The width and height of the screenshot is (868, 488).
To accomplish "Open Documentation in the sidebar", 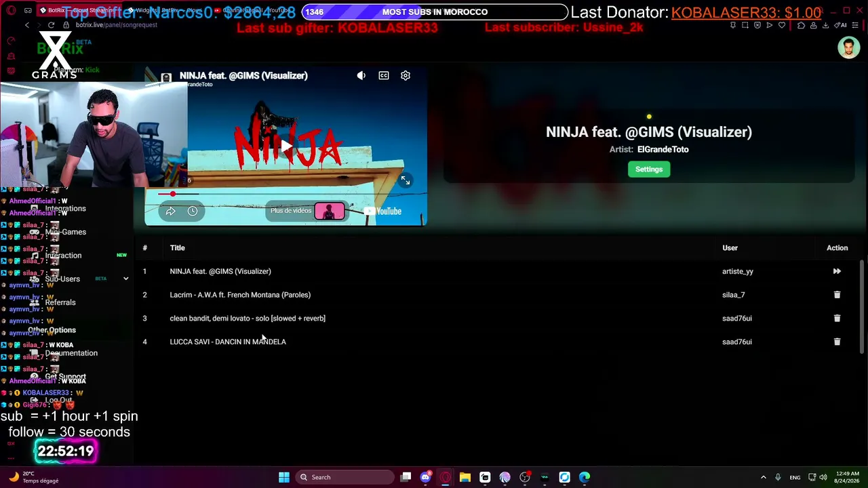I will click(x=71, y=353).
